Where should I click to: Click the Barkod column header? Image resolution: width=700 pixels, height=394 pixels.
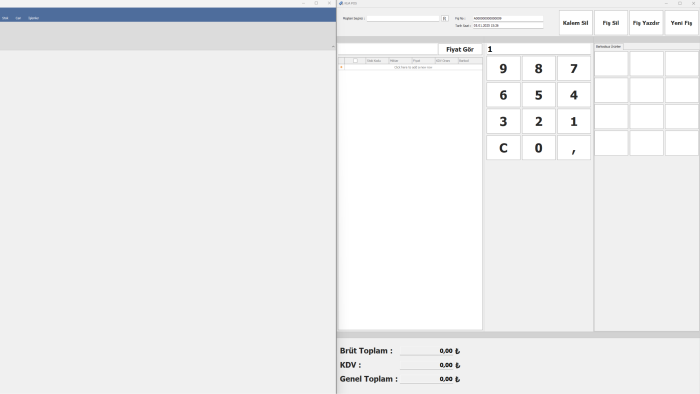(470, 61)
